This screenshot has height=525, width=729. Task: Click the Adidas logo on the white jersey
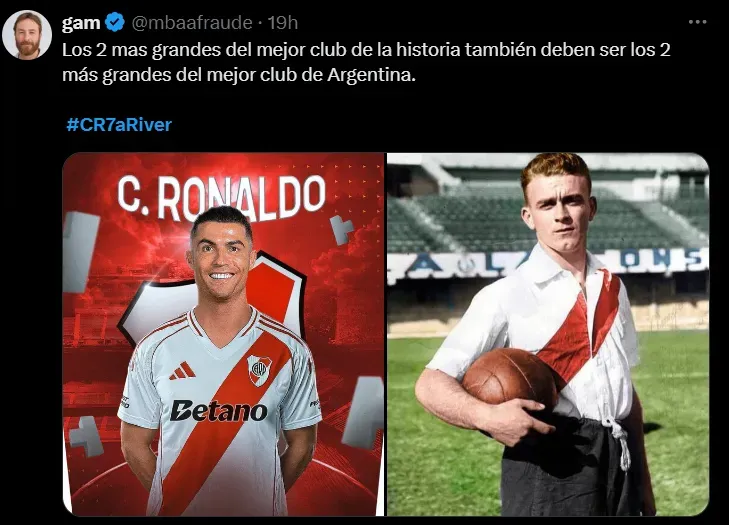pos(182,371)
